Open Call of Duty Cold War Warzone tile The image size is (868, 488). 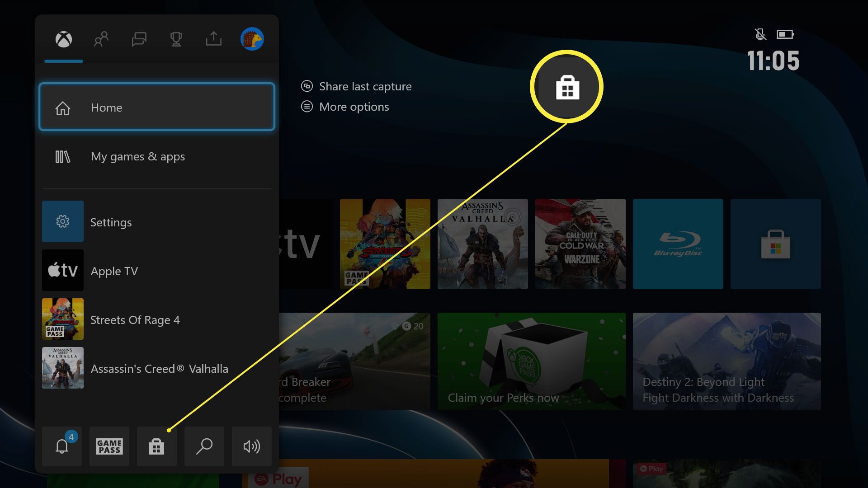[x=580, y=244]
